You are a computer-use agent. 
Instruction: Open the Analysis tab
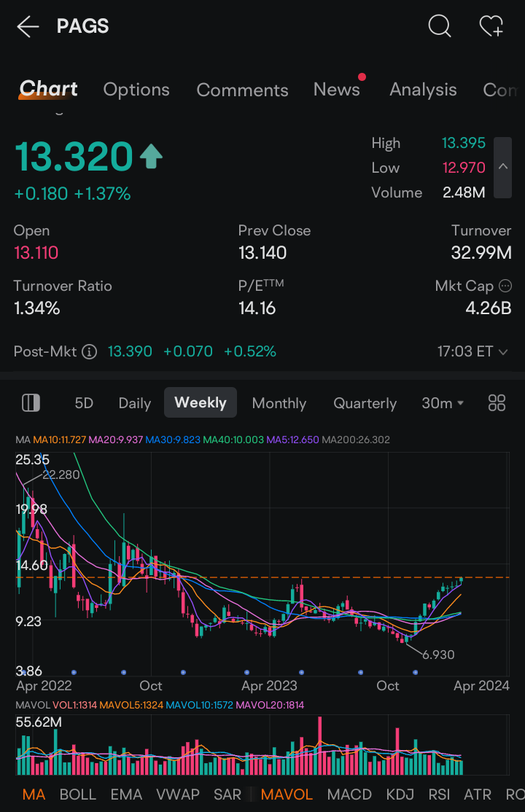pos(423,90)
